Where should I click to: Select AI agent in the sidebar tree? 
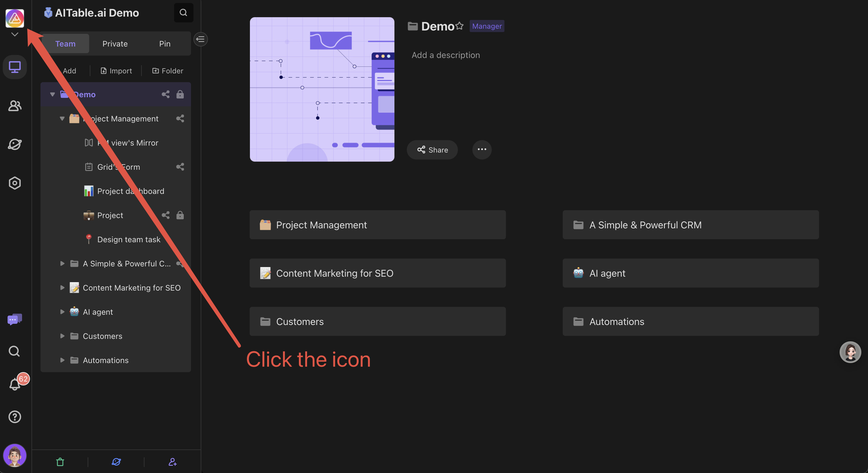tap(115, 312)
